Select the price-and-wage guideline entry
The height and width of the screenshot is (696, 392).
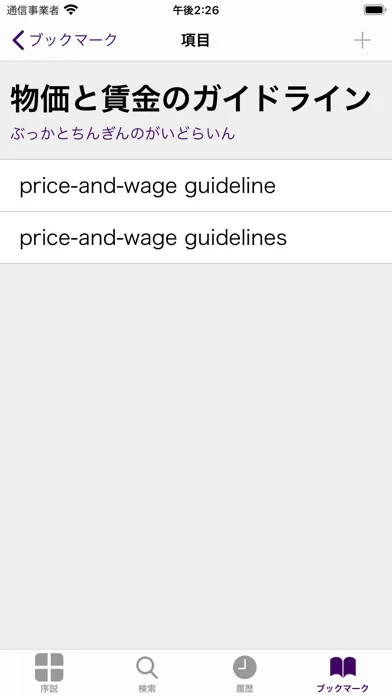196,186
